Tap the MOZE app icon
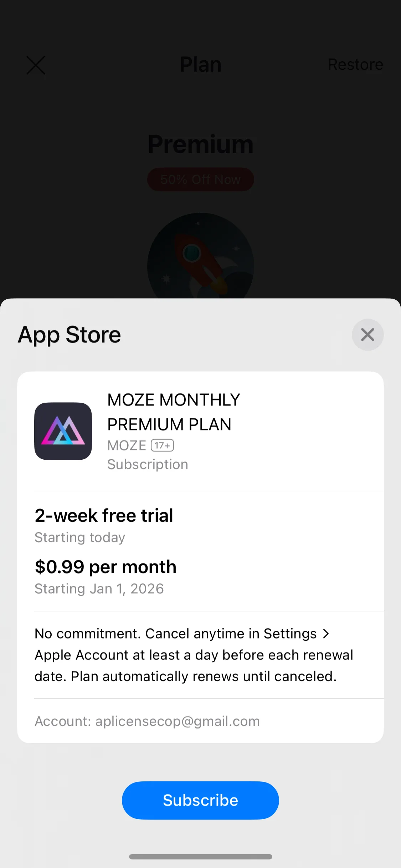 pyautogui.click(x=63, y=431)
